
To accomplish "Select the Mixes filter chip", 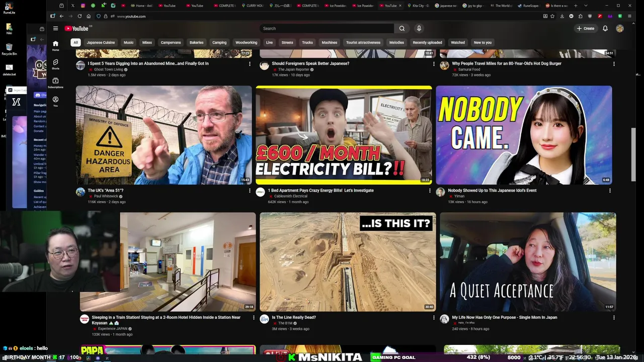I will 147,43.
